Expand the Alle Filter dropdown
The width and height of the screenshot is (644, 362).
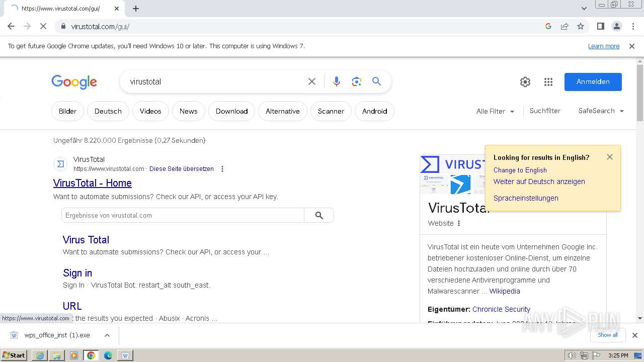[x=496, y=111]
